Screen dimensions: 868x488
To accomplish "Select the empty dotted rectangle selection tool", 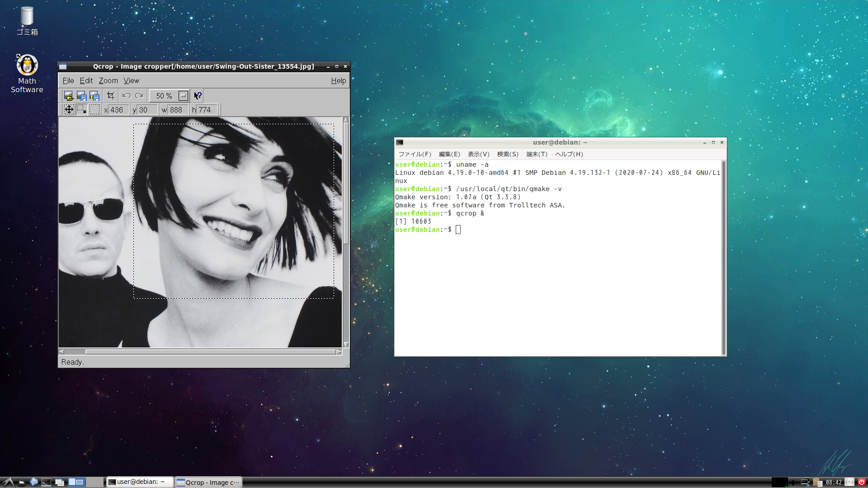I will click(94, 110).
